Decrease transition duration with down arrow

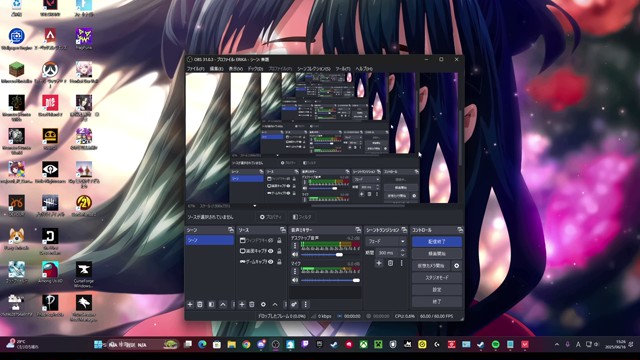(402, 255)
